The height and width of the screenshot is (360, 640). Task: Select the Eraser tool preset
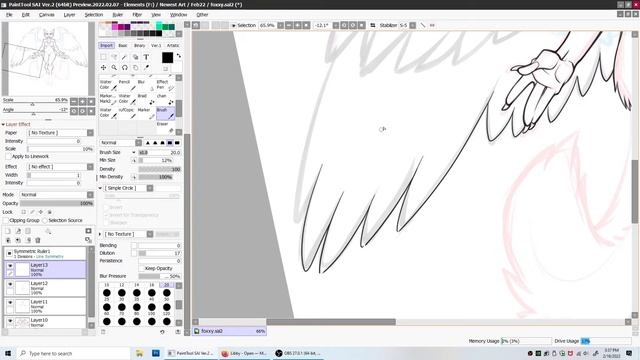point(165,127)
